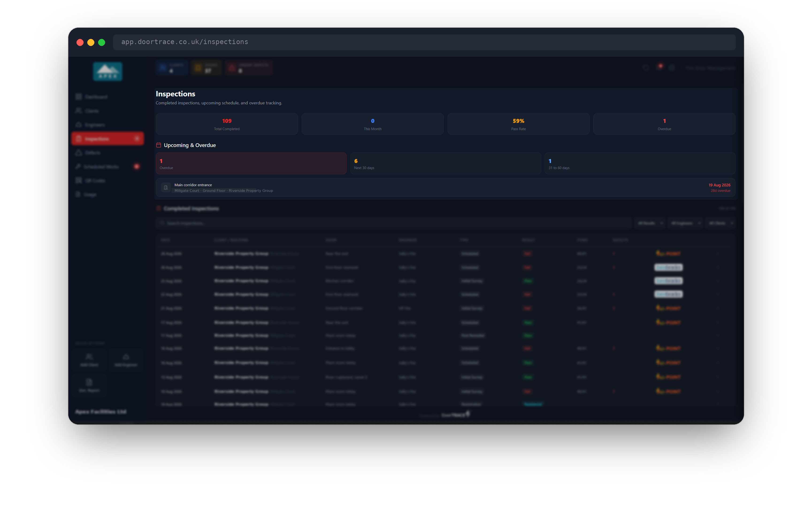Select the Next 30 days tab showing 6
Screen dimensions: 812x522
445,163
